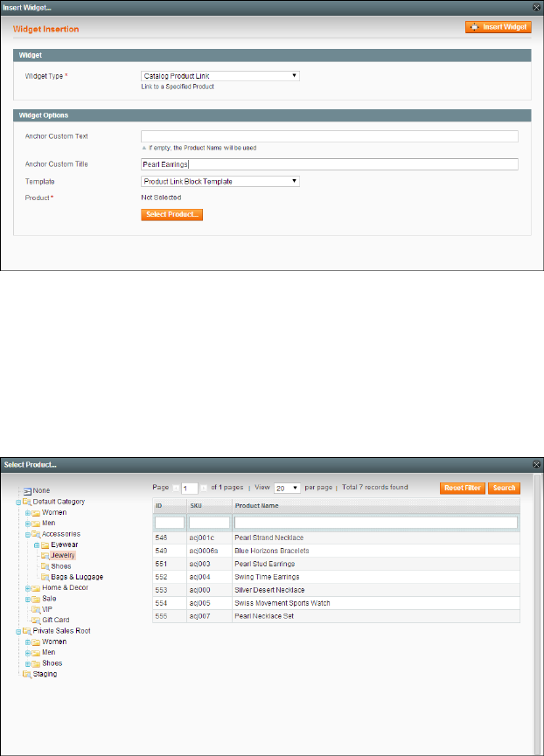Viewport: 544px width, 756px height.
Task: Select the Pearl Stud Earrings row
Action: [336, 564]
